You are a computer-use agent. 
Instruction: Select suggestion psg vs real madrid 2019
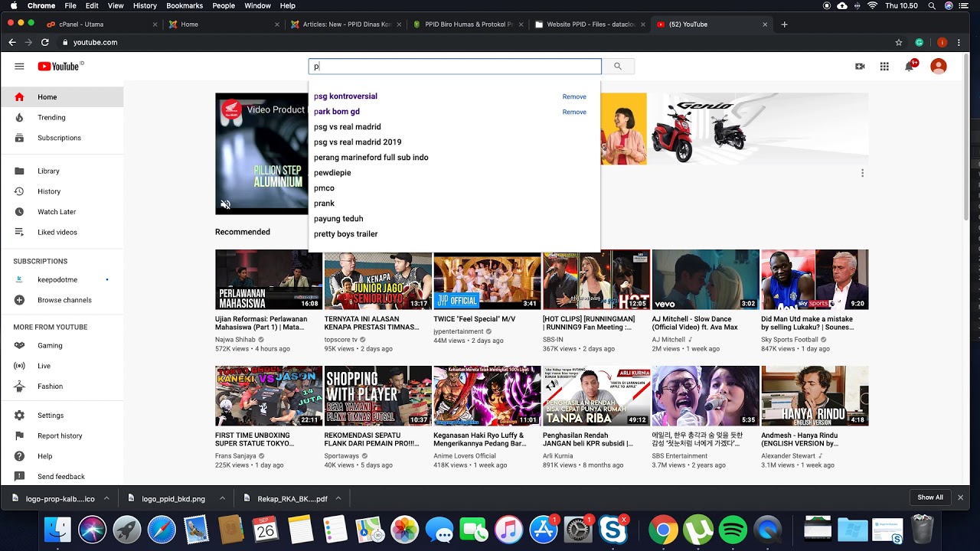[x=454, y=142]
